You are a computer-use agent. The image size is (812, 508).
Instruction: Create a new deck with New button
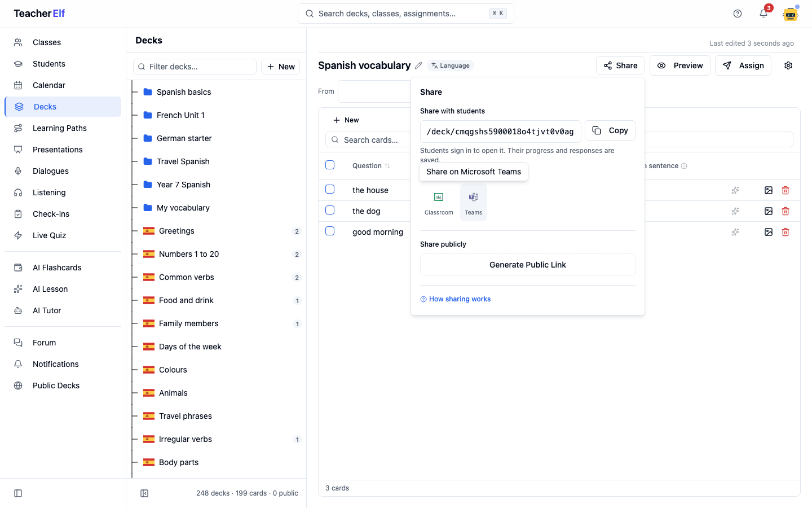(281, 67)
